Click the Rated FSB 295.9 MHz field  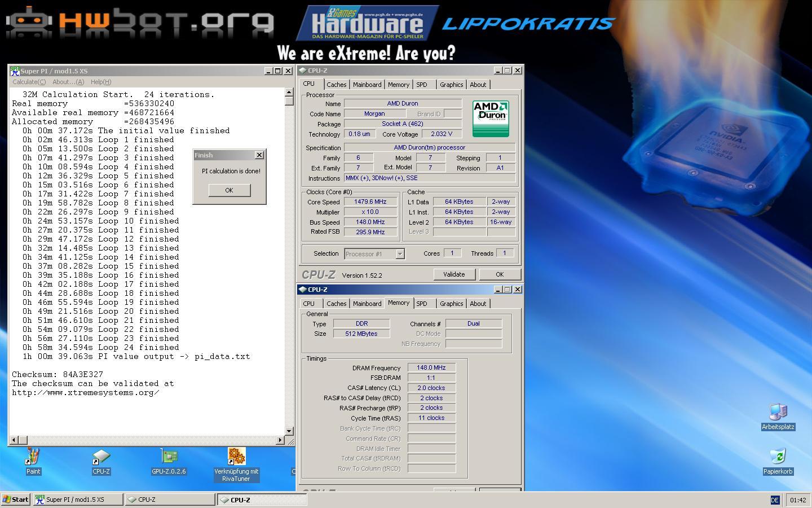pos(370,232)
